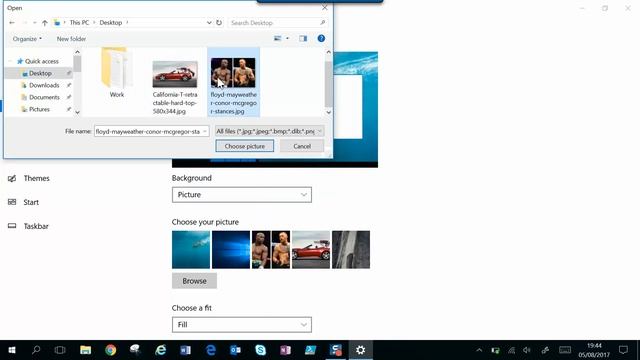
Task: Open the Action Center notifications
Action: (x=623, y=350)
